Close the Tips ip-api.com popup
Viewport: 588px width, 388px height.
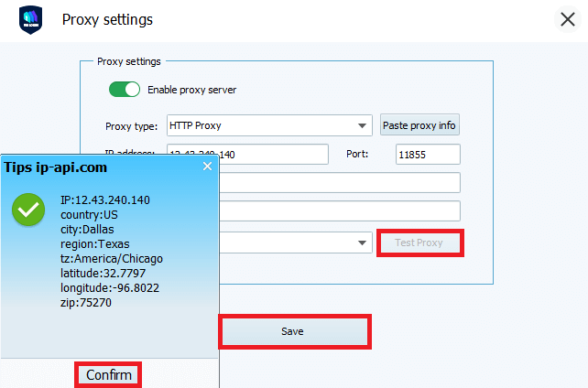coord(207,167)
